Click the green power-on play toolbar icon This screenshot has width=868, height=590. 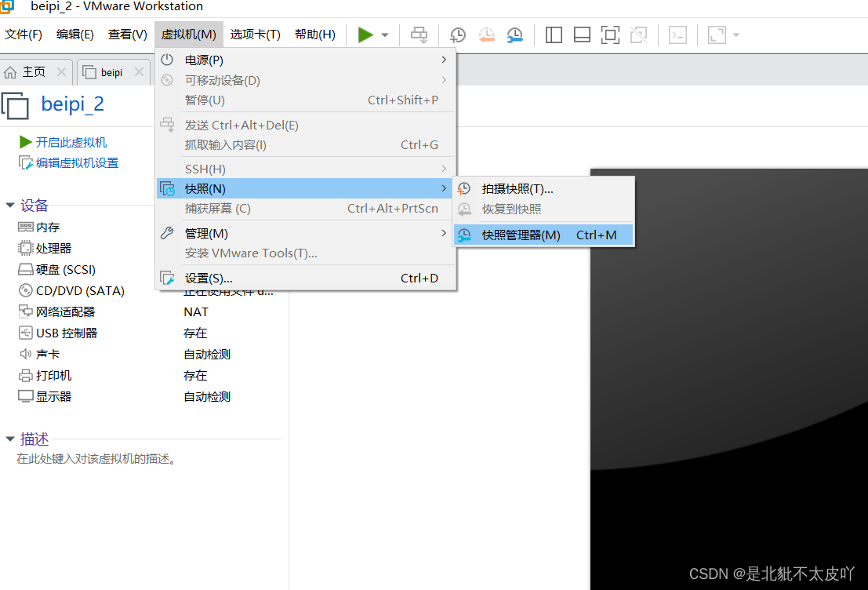click(x=365, y=35)
